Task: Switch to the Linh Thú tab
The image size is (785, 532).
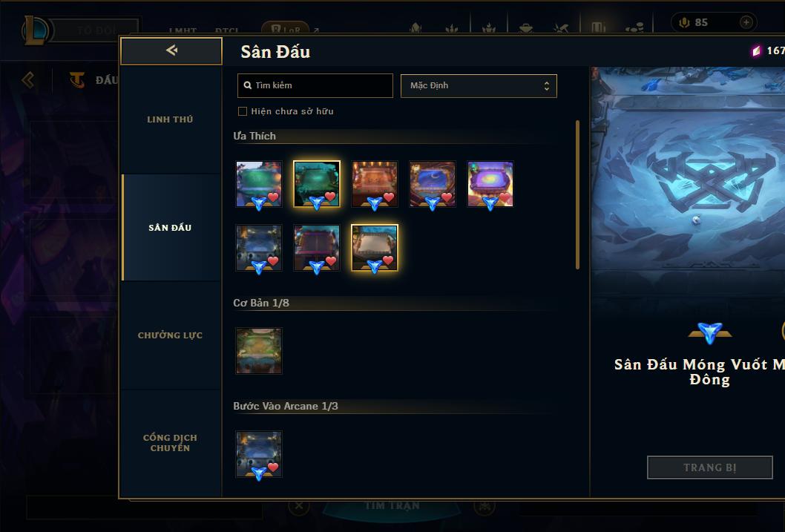Action: [x=170, y=119]
